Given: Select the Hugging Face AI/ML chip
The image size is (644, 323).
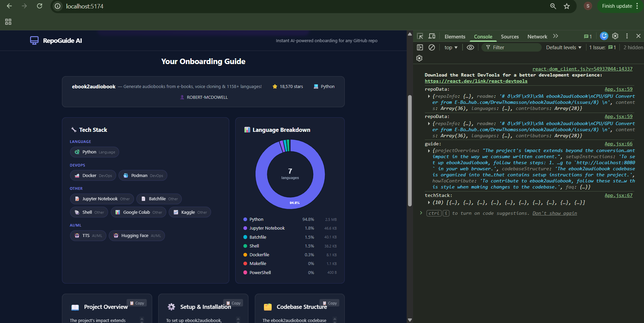Looking at the screenshot, I should (x=137, y=236).
